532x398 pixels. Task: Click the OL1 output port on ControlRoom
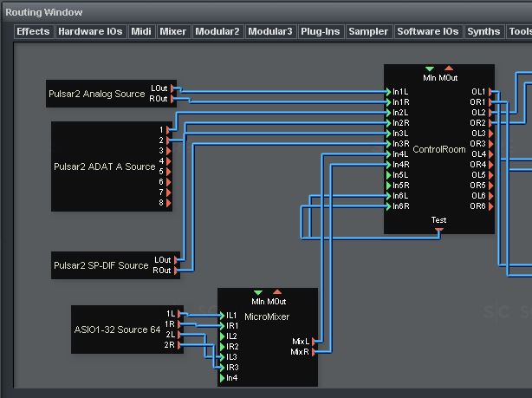tap(490, 92)
